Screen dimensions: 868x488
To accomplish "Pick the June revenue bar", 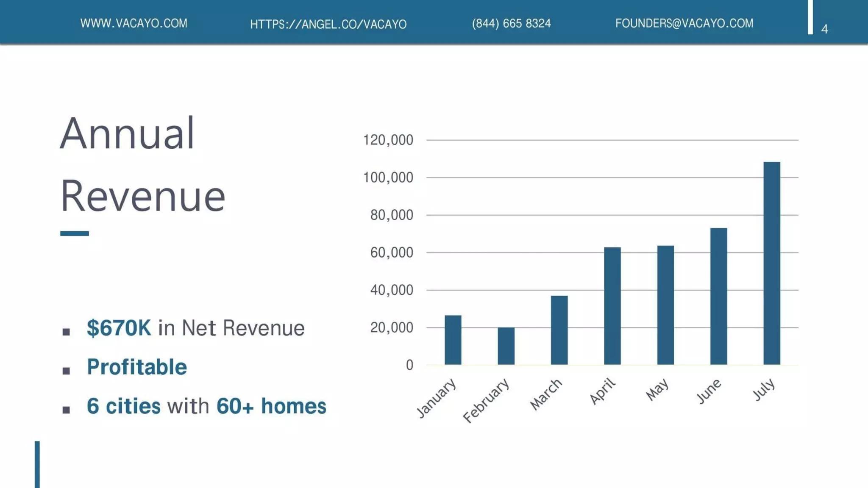I will coord(719,297).
